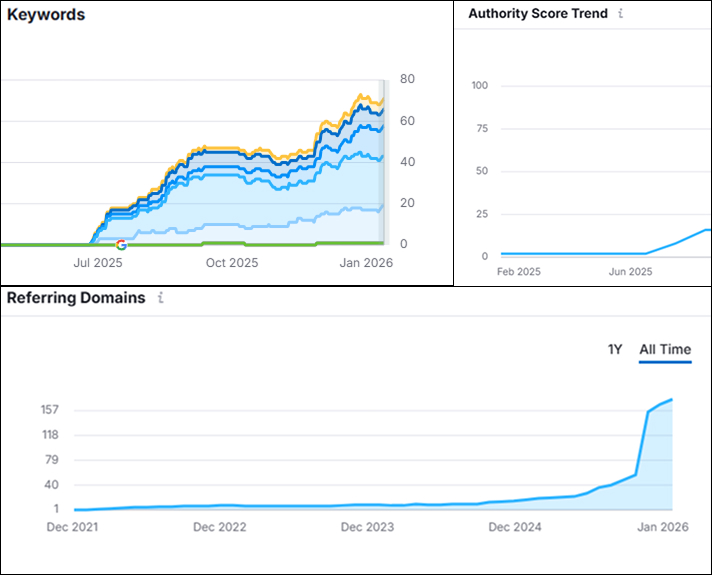Open the Authority Score Trend info icon

click(x=621, y=13)
